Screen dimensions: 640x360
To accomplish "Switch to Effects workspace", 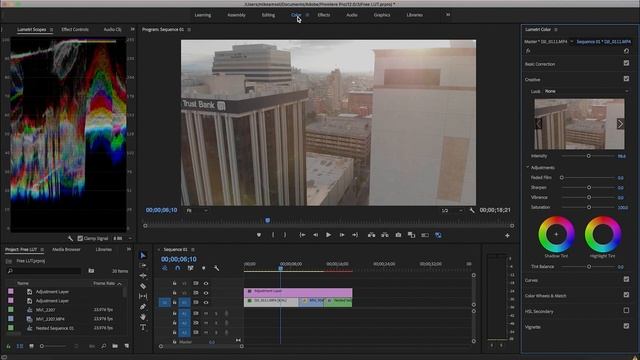I will pyautogui.click(x=324, y=15).
